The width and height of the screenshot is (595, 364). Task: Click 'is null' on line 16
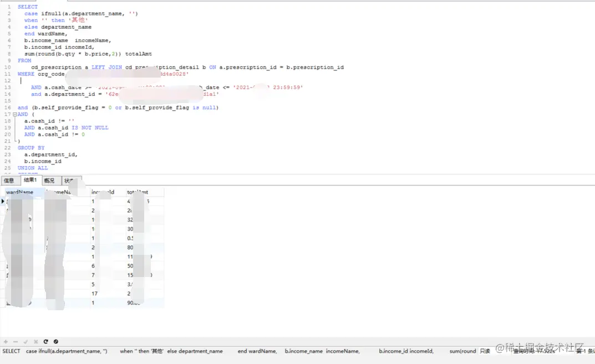pyautogui.click(x=204, y=107)
